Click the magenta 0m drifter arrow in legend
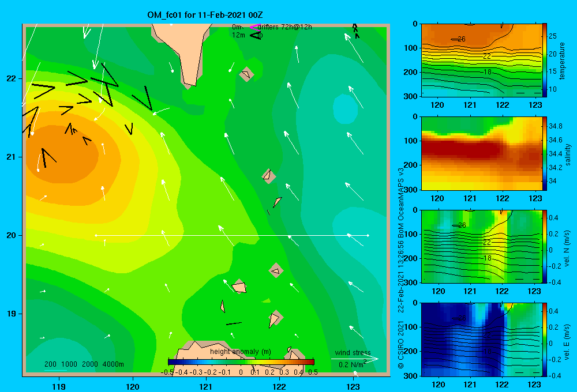Viewport: 577px width, 392px height. tap(254, 27)
